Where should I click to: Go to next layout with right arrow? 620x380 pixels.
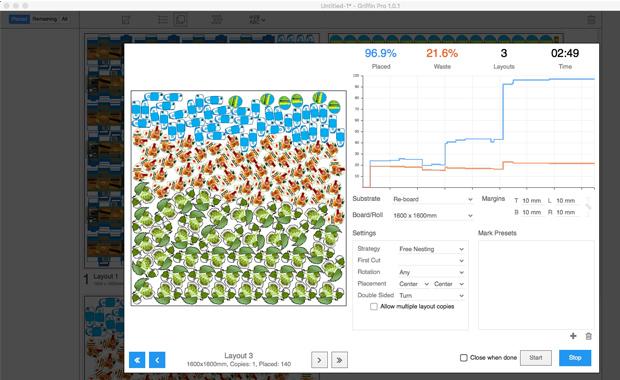coord(319,360)
